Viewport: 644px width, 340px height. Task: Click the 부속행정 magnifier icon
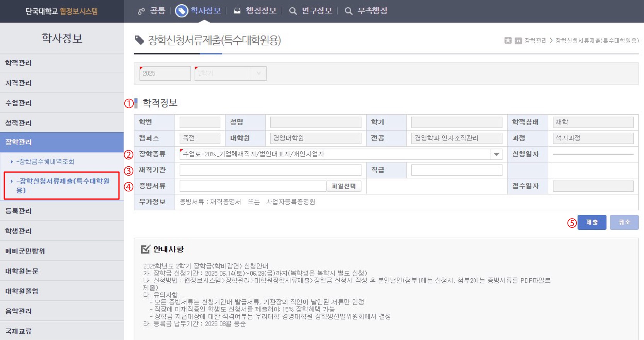click(x=348, y=11)
